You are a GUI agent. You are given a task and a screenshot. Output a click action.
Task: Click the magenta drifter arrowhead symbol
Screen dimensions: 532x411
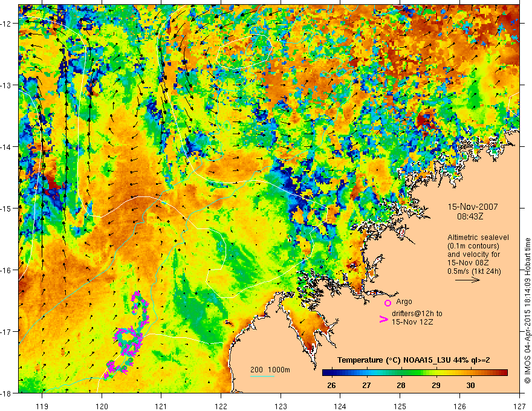[383, 319]
